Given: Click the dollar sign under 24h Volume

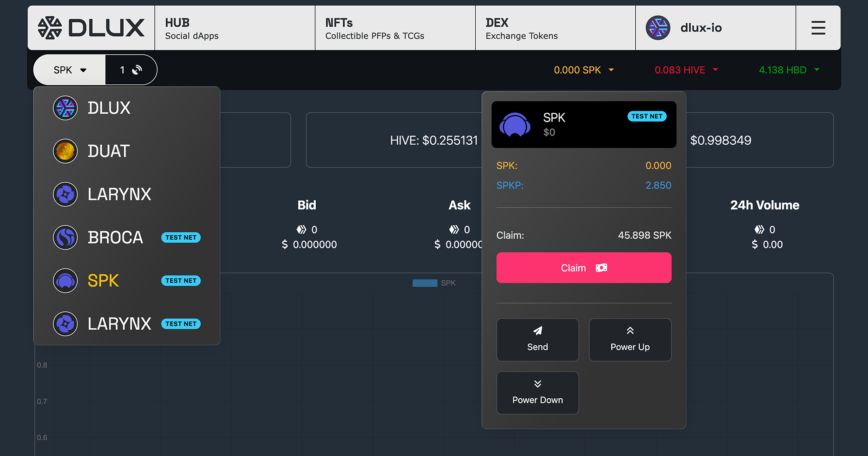Looking at the screenshot, I should [755, 244].
